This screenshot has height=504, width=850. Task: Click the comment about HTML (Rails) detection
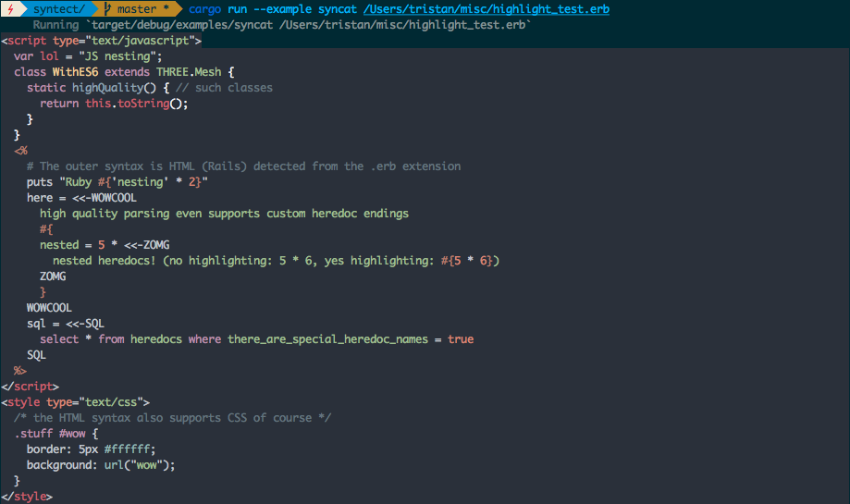pyautogui.click(x=244, y=166)
